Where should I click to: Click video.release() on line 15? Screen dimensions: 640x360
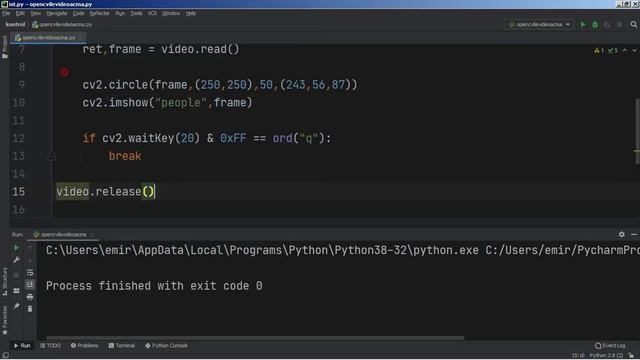[x=105, y=191]
